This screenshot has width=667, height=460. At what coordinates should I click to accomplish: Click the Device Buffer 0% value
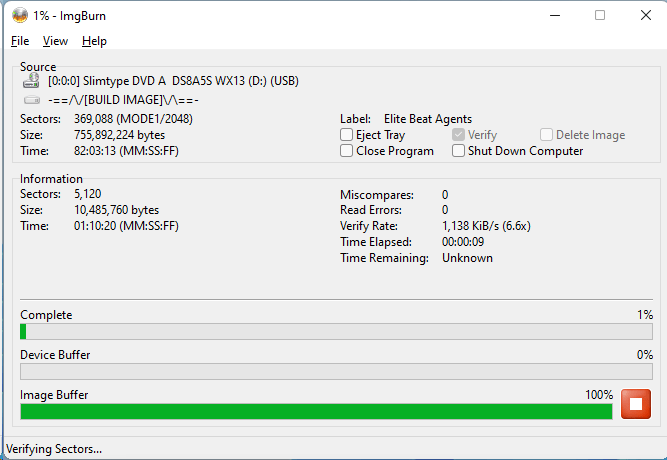point(645,355)
